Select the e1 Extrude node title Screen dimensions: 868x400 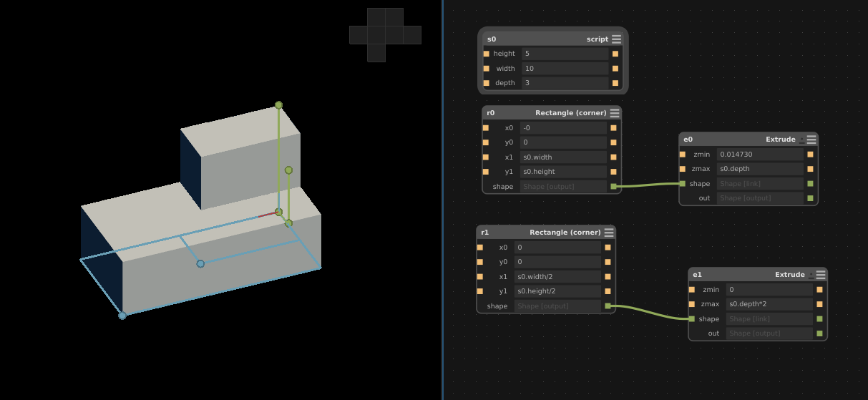[x=790, y=275]
